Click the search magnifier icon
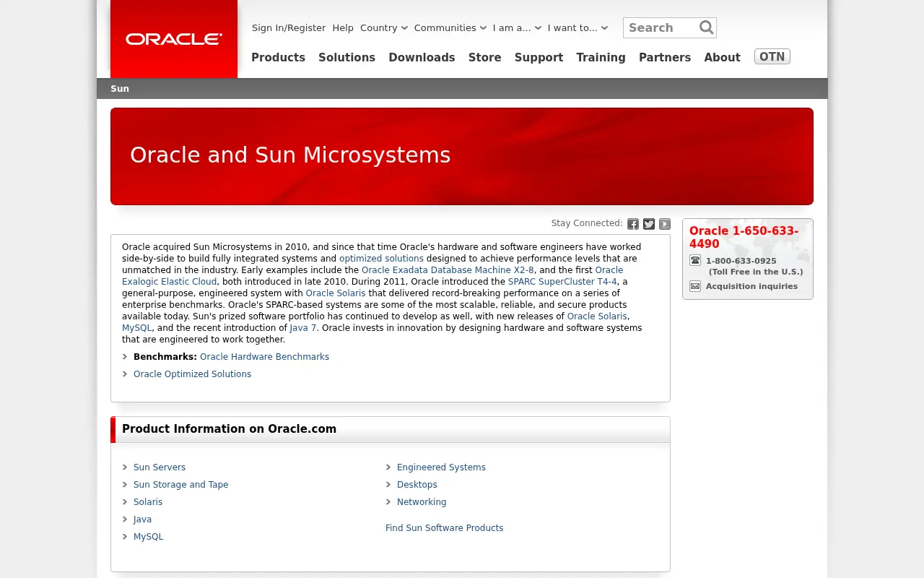Viewport: 924px width, 578px height. 706,27
